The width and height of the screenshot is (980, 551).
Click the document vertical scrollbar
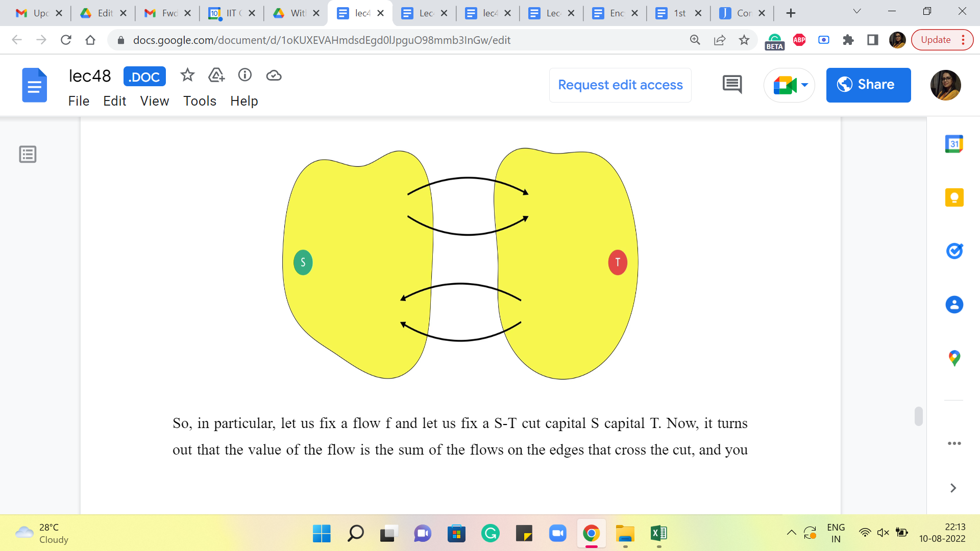918,416
